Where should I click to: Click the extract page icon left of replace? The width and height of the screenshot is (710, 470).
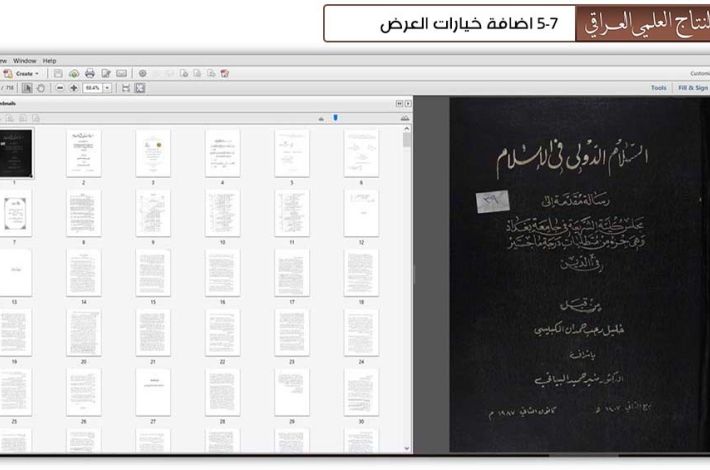[197, 73]
